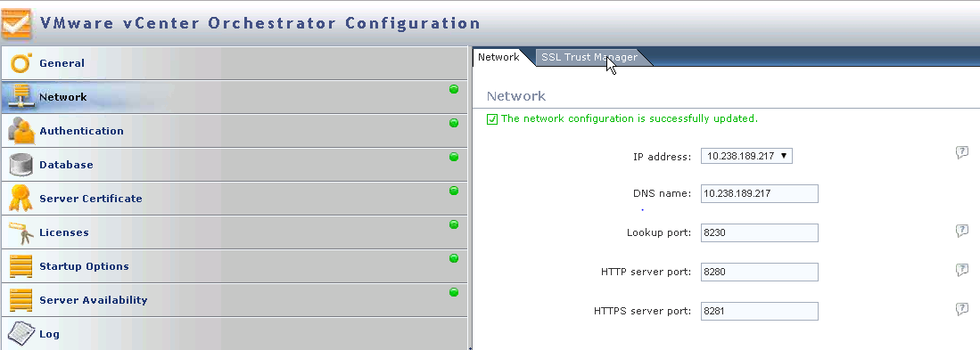Click the Licenses keys icon
The height and width of the screenshot is (350, 980).
tap(21, 232)
